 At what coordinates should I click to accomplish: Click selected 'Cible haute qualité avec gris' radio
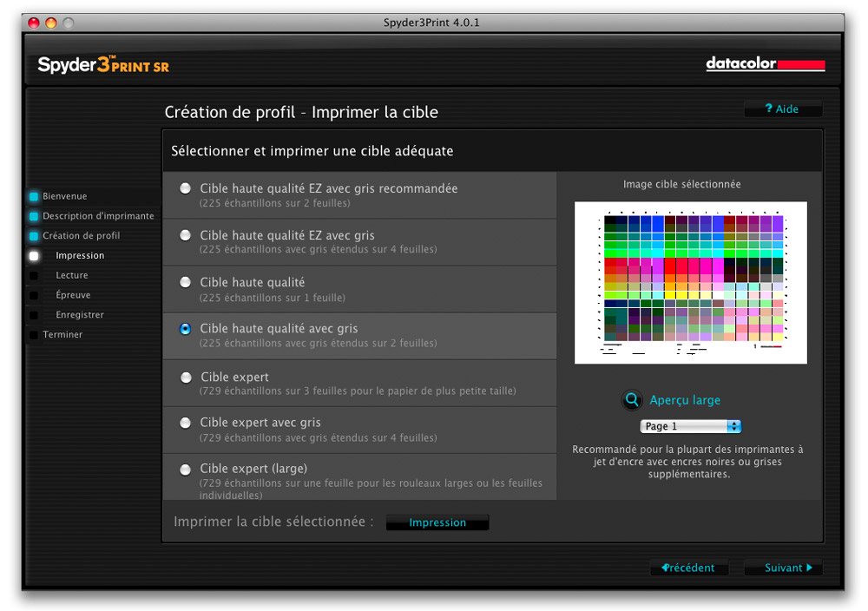(x=186, y=329)
